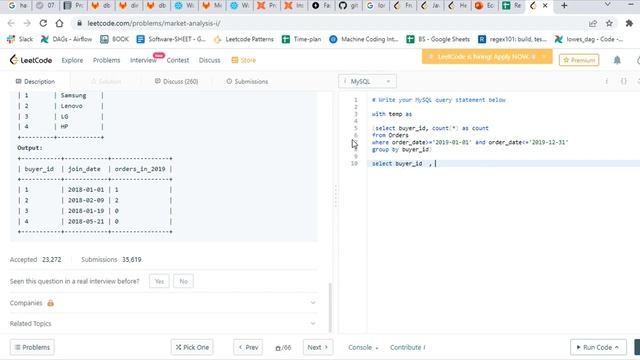640x360 pixels.
Task: Open the regex101 bookmark
Action: click(x=512, y=39)
